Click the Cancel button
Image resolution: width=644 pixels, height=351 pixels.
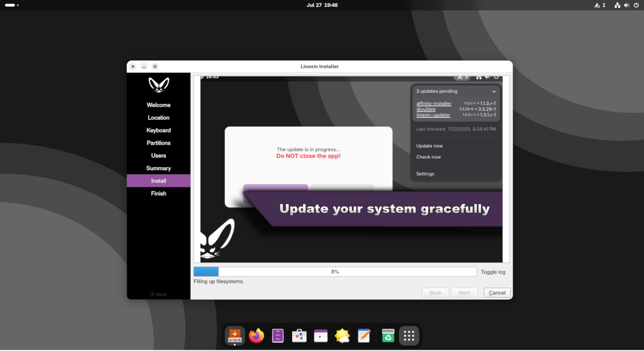497,293
